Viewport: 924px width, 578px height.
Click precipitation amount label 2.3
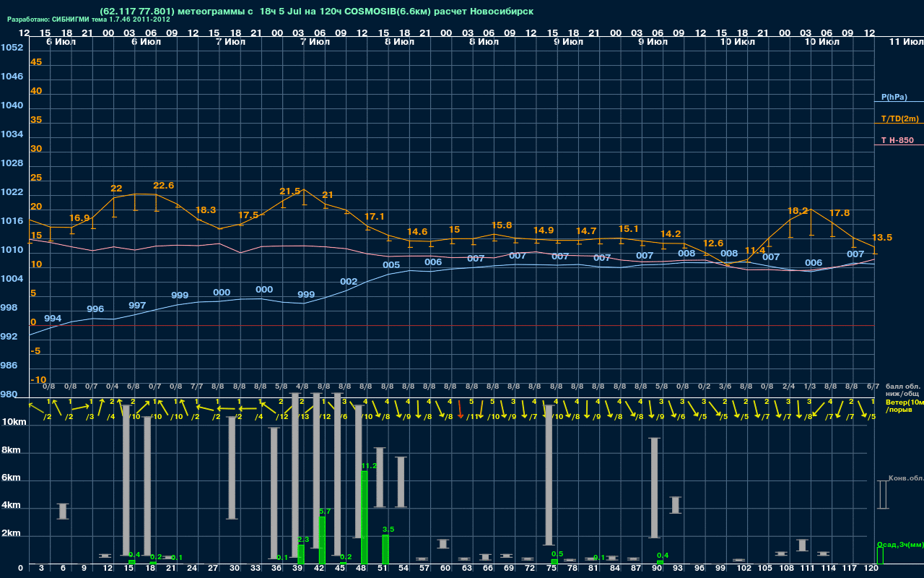click(303, 539)
